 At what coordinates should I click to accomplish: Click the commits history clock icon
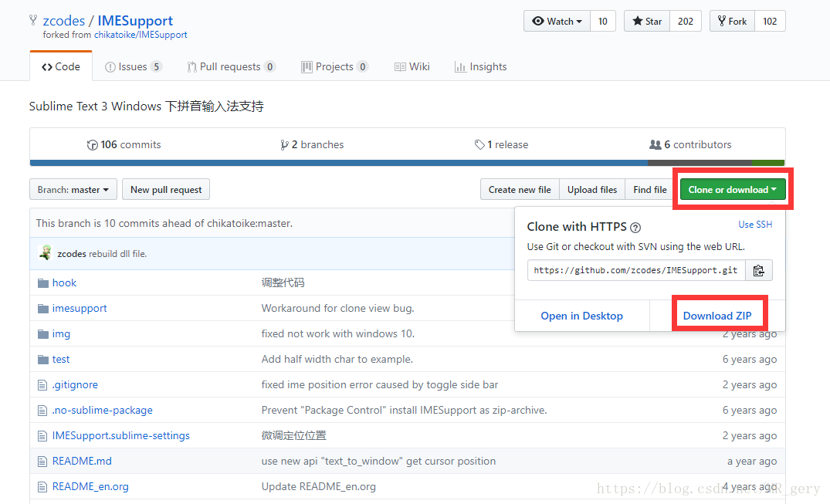pyautogui.click(x=92, y=145)
